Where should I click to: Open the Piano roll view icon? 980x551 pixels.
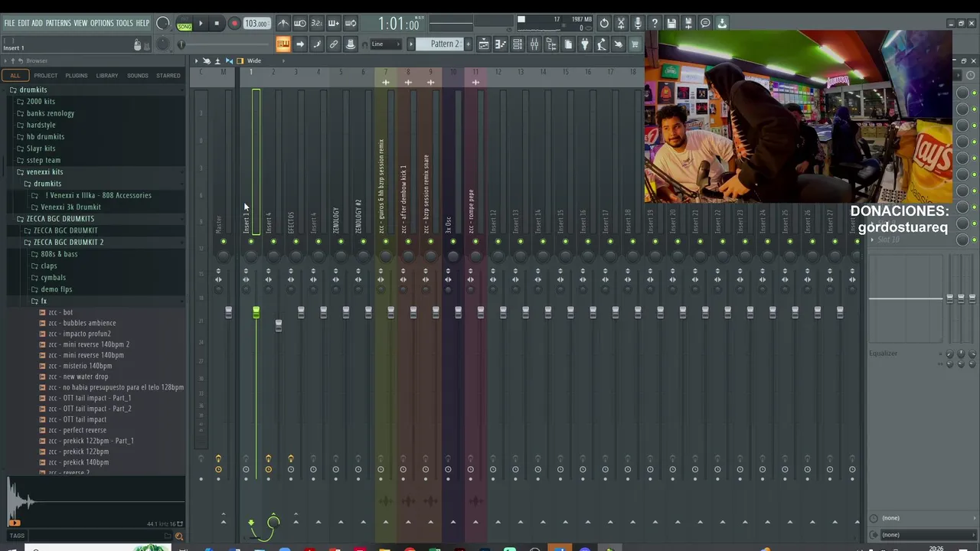pos(501,44)
